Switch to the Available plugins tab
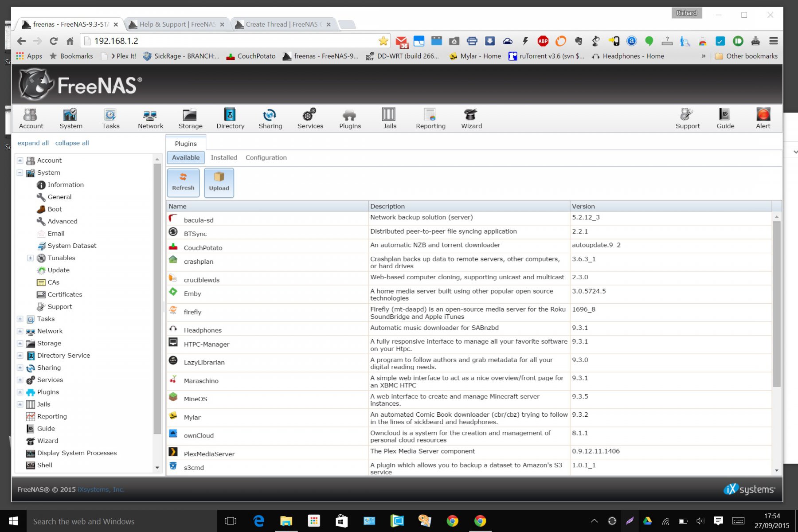Image resolution: width=798 pixels, height=532 pixels. pos(186,157)
